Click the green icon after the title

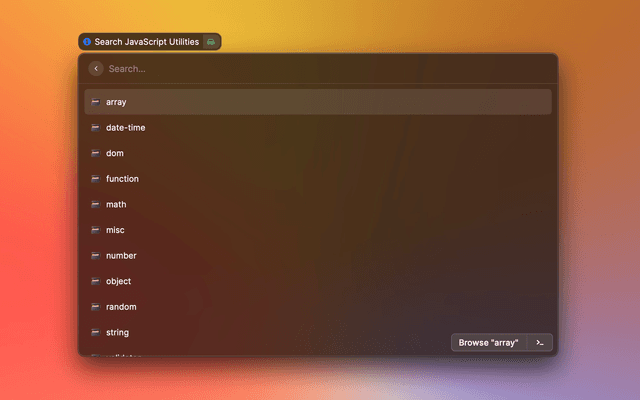pos(210,42)
